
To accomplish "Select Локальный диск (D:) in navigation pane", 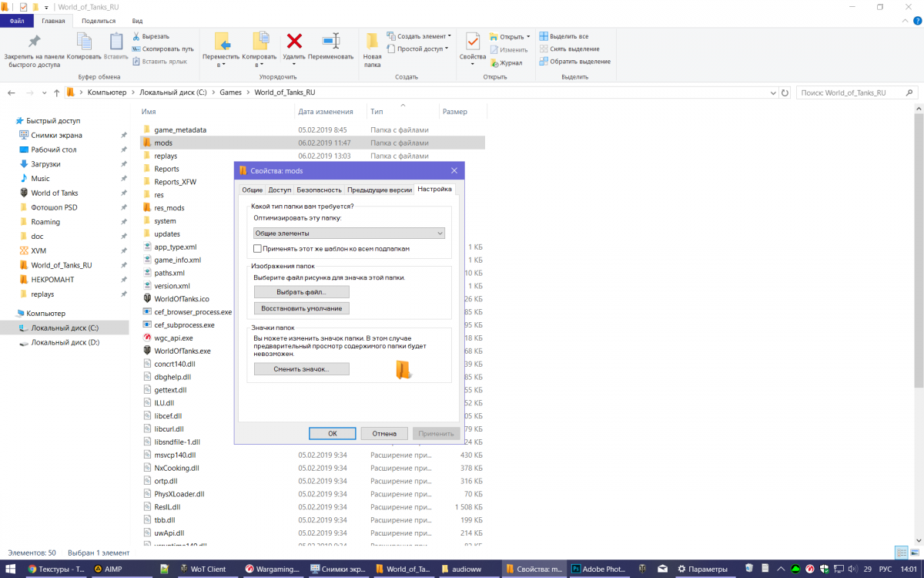I will [65, 342].
